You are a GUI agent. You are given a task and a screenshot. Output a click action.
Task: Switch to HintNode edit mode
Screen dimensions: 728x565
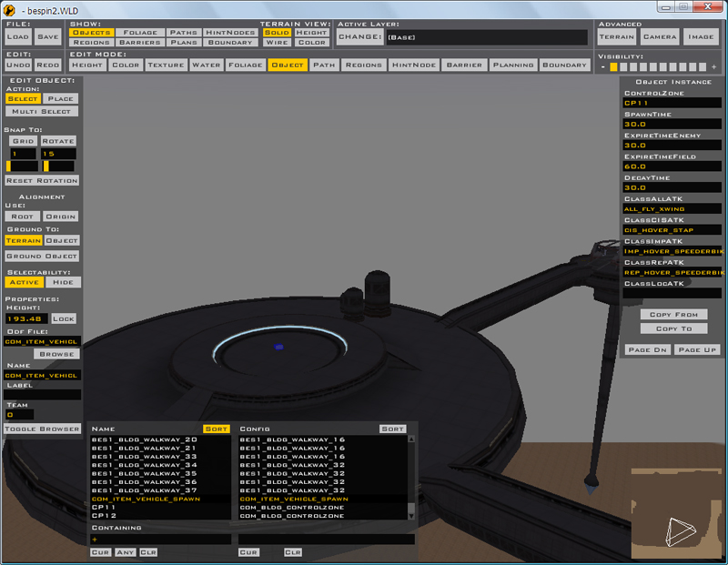click(414, 65)
